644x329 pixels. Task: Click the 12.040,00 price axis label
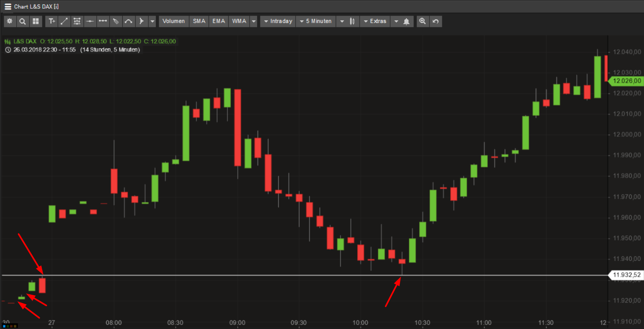pos(627,52)
